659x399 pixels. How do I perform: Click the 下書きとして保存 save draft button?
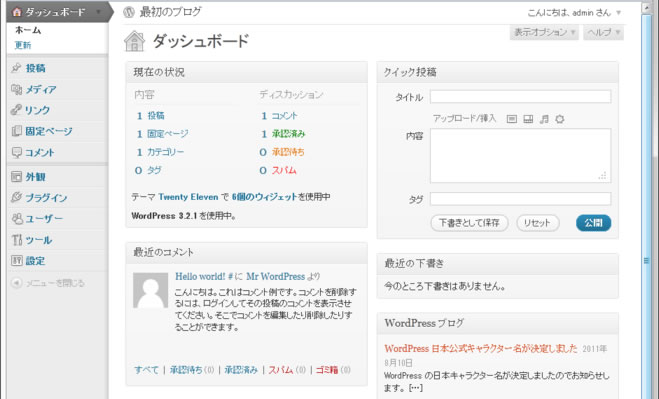[469, 223]
